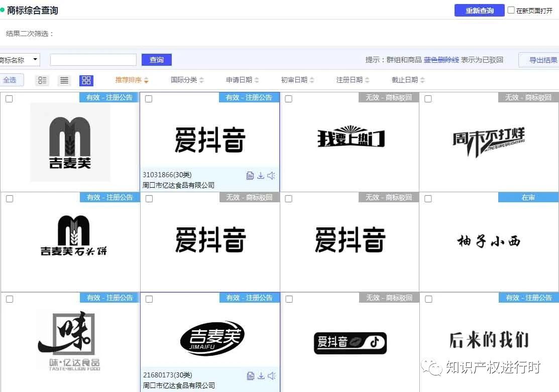This screenshot has width=559, height=392.
Task: Select checkbox of 爱抖音 TikTok logo card
Action: coord(289,299)
